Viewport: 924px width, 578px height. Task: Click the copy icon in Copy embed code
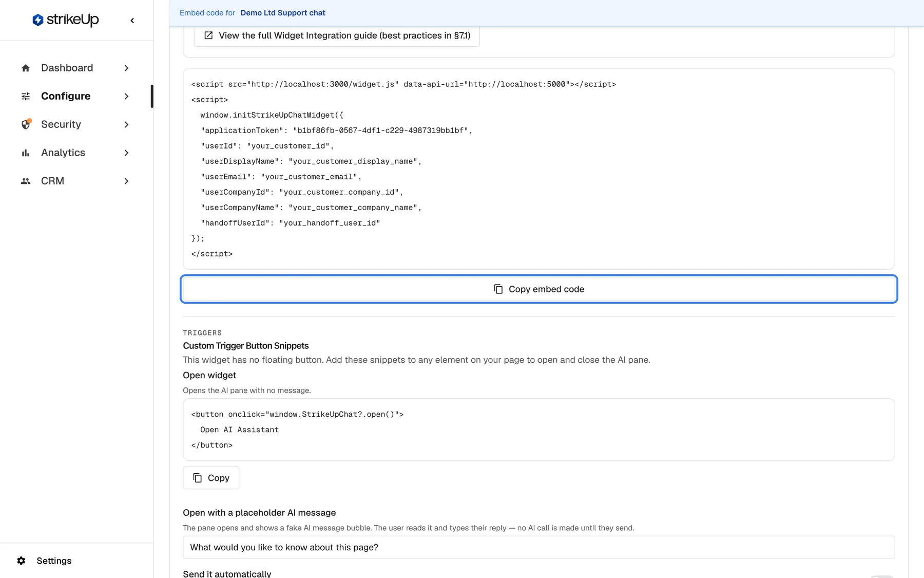point(498,289)
